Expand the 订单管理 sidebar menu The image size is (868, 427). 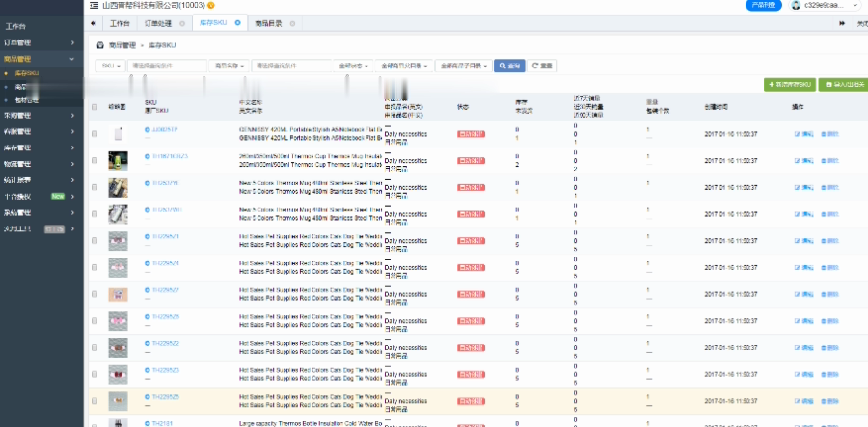point(41,42)
